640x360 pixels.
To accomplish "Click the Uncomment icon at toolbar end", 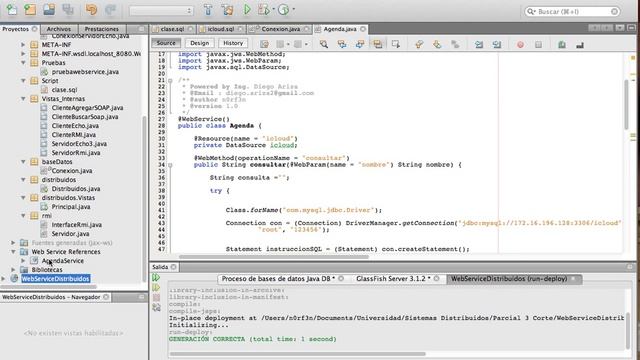I will click(580, 44).
